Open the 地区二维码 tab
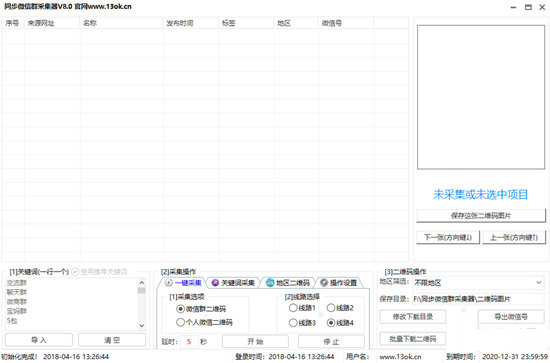Image resolution: width=550 pixels, height=363 pixels. coord(288,283)
